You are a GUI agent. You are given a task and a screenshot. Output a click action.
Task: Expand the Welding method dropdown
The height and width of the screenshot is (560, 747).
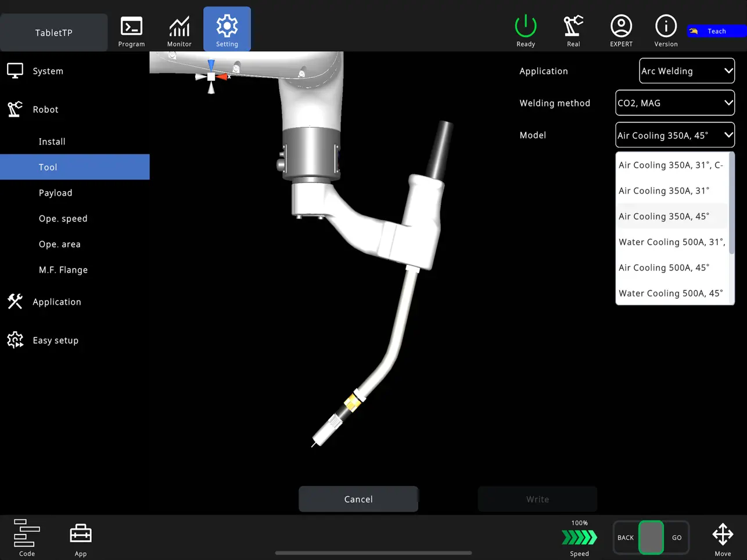pyautogui.click(x=675, y=103)
